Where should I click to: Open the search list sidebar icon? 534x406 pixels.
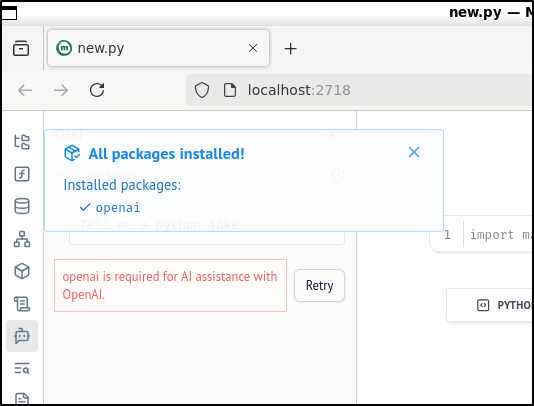click(22, 368)
